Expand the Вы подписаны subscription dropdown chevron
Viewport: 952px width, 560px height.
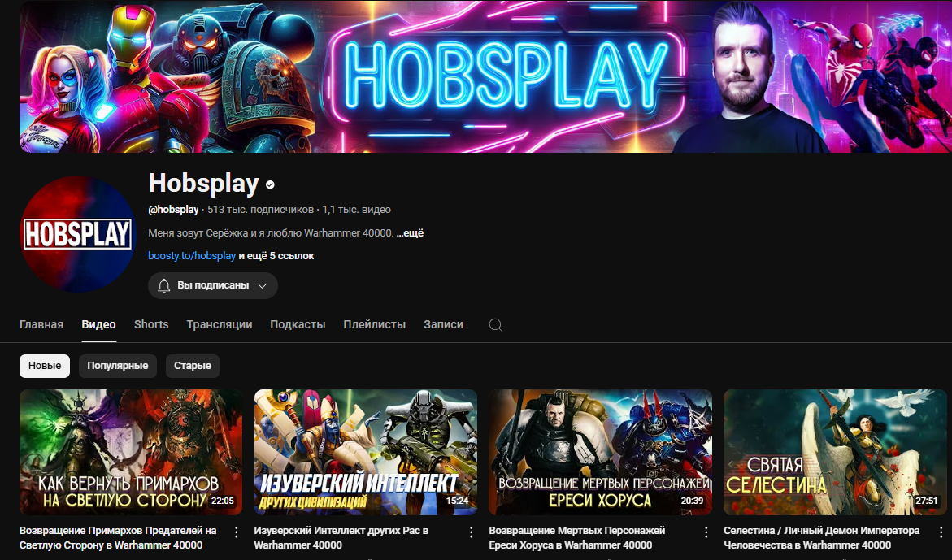263,286
